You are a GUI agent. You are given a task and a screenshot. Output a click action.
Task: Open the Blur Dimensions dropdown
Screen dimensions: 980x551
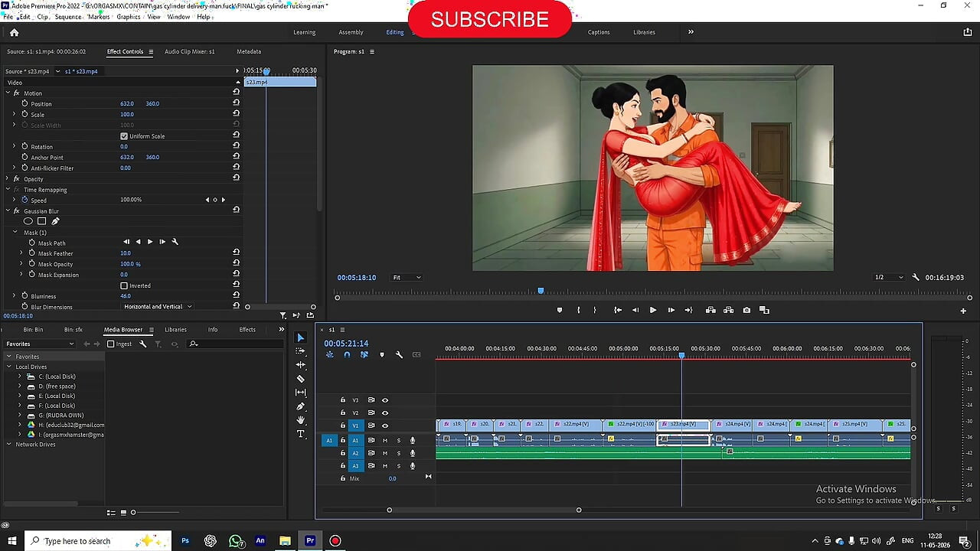tap(158, 307)
